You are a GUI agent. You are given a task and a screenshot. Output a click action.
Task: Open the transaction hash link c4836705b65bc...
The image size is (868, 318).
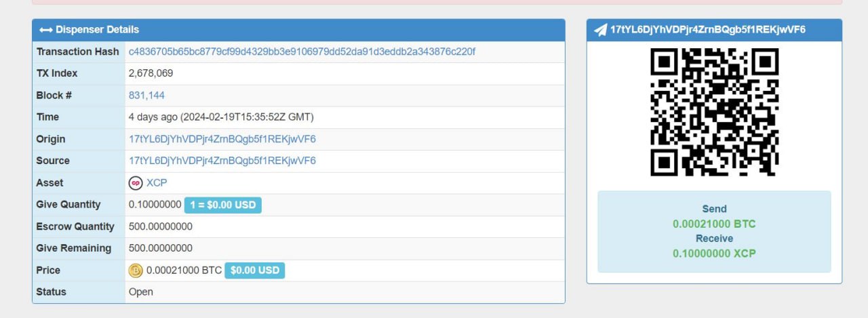(302, 52)
